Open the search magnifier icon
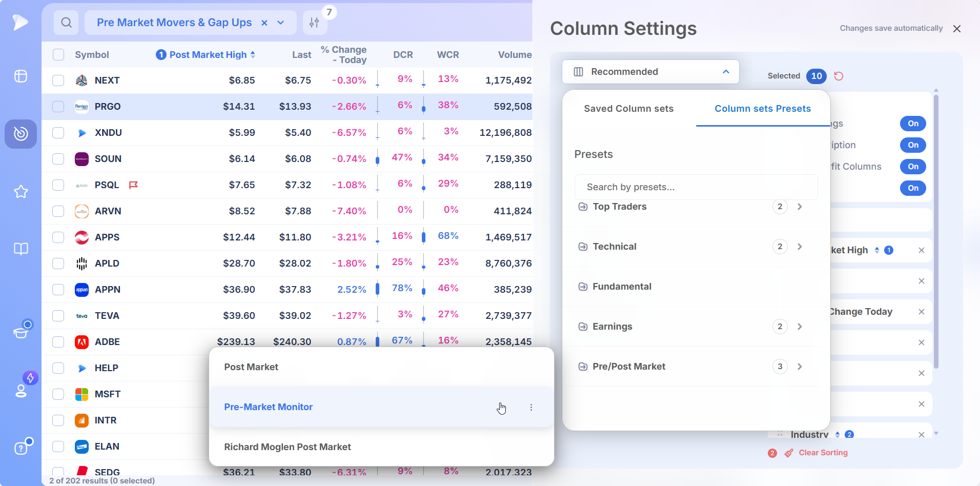Screen dimensions: 980x486 click(x=66, y=23)
